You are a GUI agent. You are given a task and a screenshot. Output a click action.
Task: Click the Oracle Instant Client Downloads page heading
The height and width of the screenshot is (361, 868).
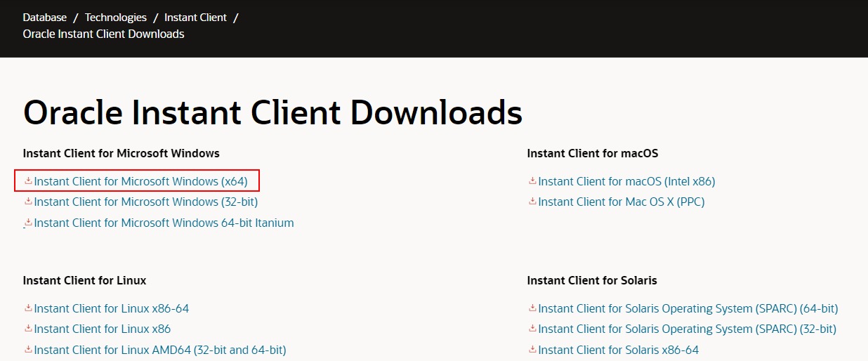(x=272, y=112)
